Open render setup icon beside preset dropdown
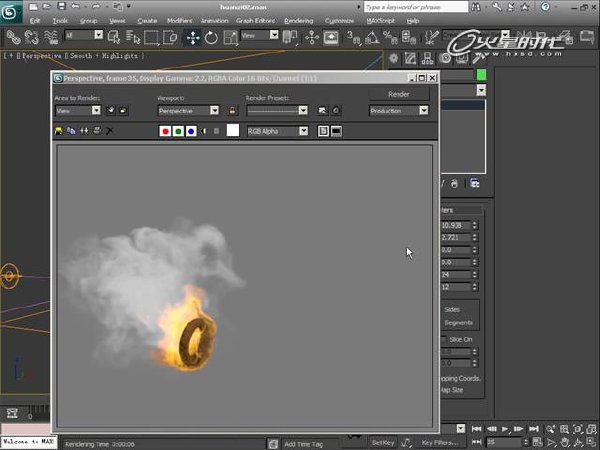The image size is (600, 450). (322, 111)
